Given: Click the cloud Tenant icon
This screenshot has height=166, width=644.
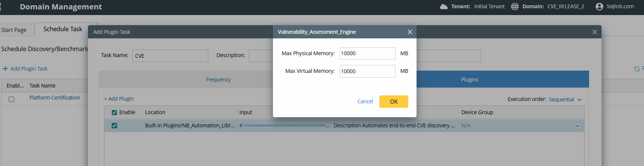Looking at the screenshot, I should (x=444, y=6).
